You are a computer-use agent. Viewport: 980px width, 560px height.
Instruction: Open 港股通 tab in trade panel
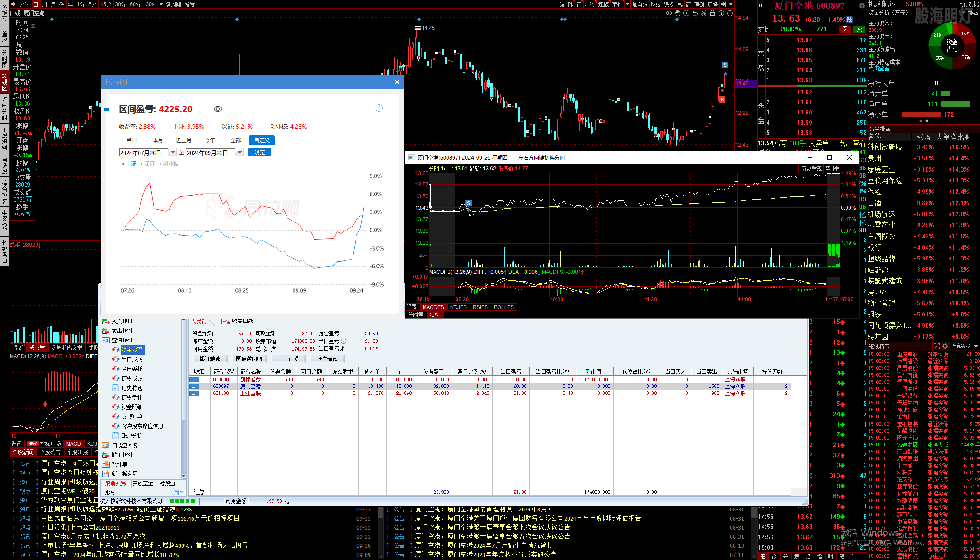(x=167, y=483)
